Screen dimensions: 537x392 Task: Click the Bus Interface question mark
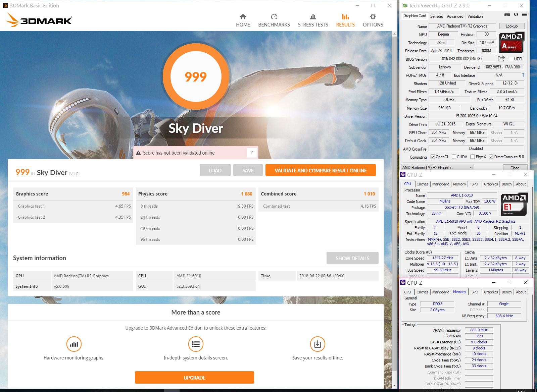pos(523,75)
